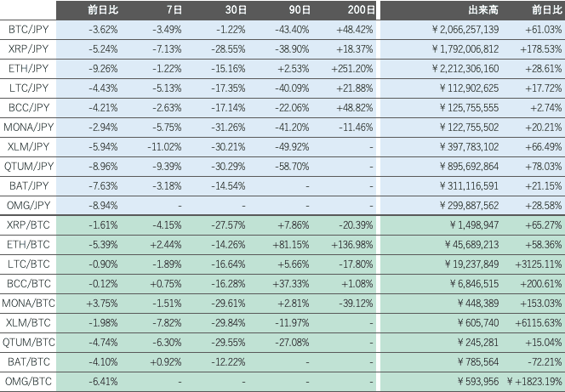Click the 30日 column header
The width and height of the screenshot is (565, 392).
(x=237, y=9)
